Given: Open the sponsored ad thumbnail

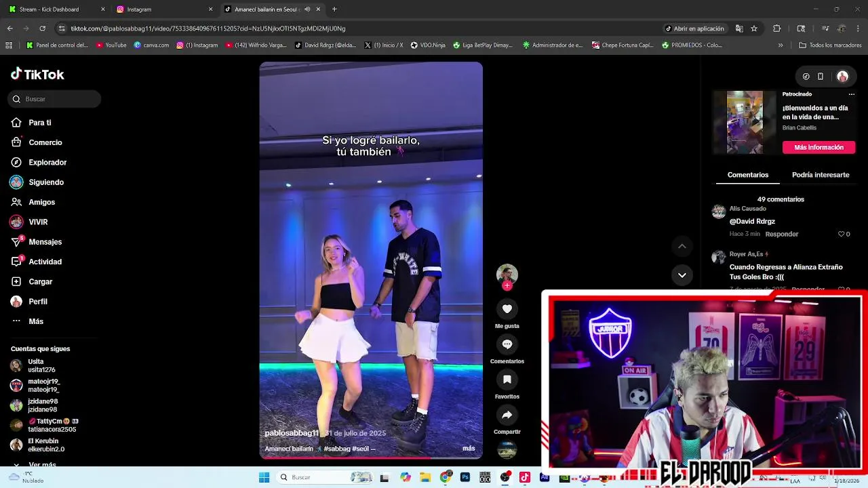Looking at the screenshot, I should [745, 122].
